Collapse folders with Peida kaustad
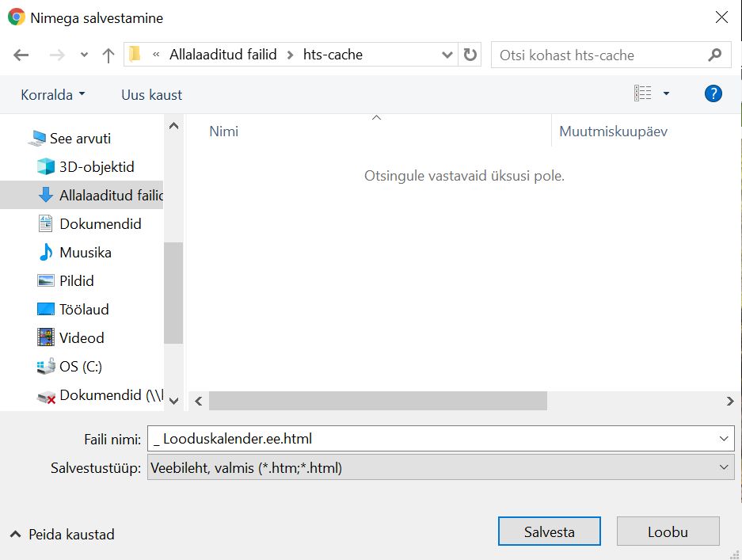This screenshot has width=742, height=560. tap(63, 535)
